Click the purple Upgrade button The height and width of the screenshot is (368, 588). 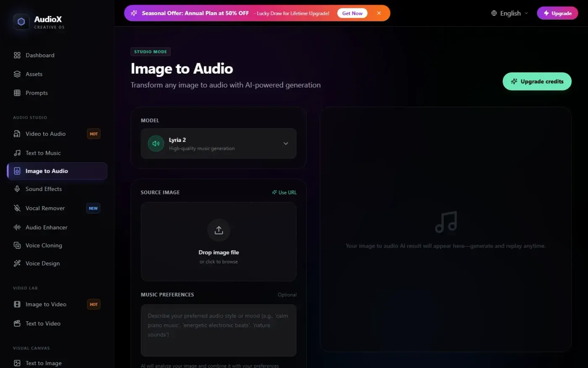click(557, 13)
